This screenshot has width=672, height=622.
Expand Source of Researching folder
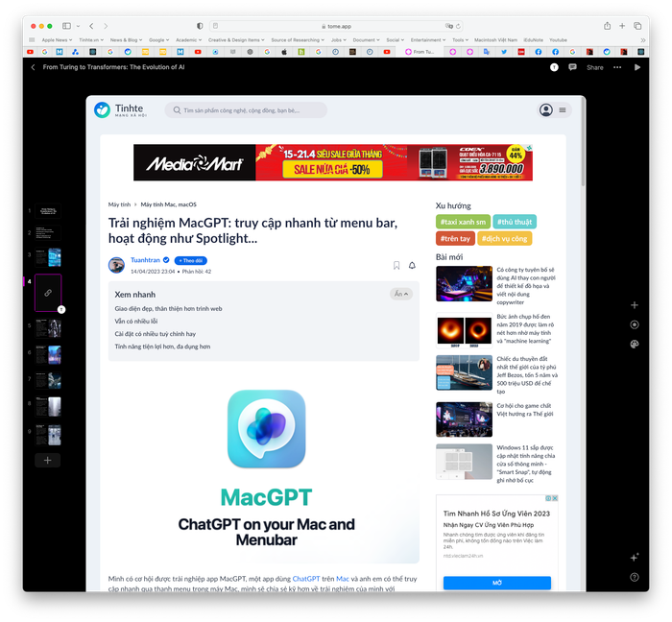pyautogui.click(x=298, y=40)
